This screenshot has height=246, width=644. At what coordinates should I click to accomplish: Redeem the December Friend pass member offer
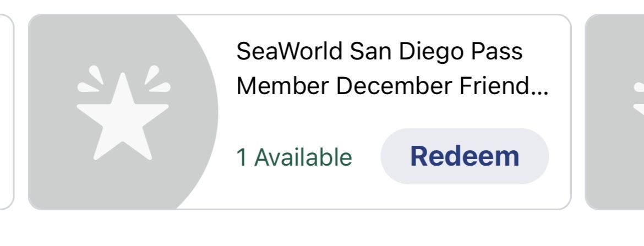tap(464, 156)
